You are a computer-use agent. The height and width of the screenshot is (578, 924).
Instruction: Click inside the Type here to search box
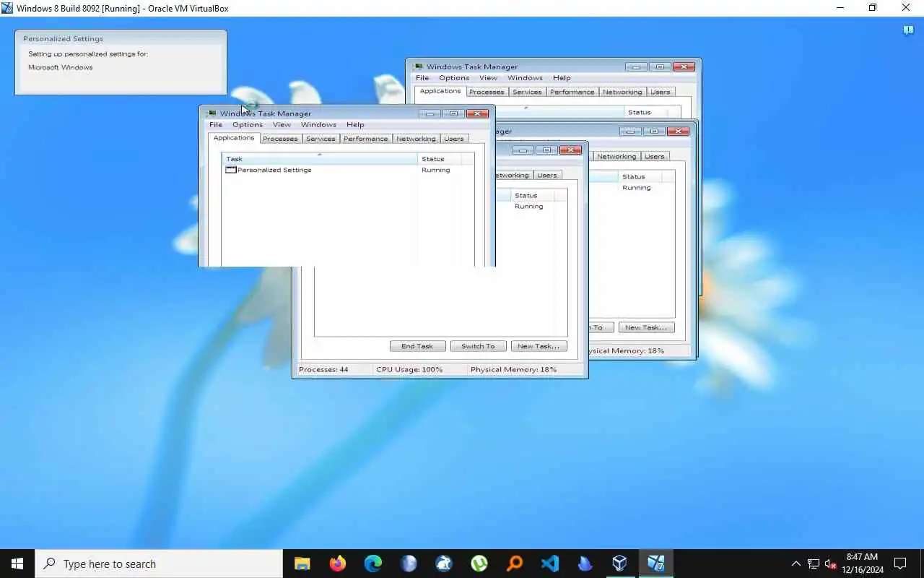[x=159, y=564]
